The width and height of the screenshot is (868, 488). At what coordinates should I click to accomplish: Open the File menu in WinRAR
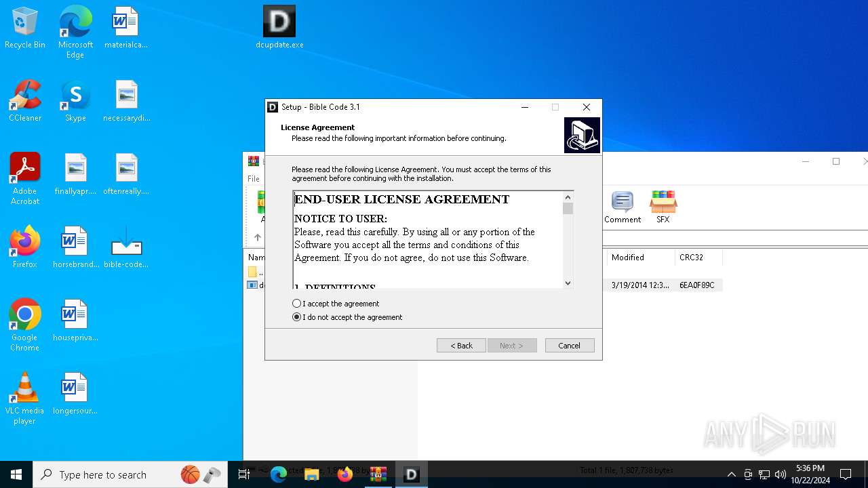(x=254, y=179)
